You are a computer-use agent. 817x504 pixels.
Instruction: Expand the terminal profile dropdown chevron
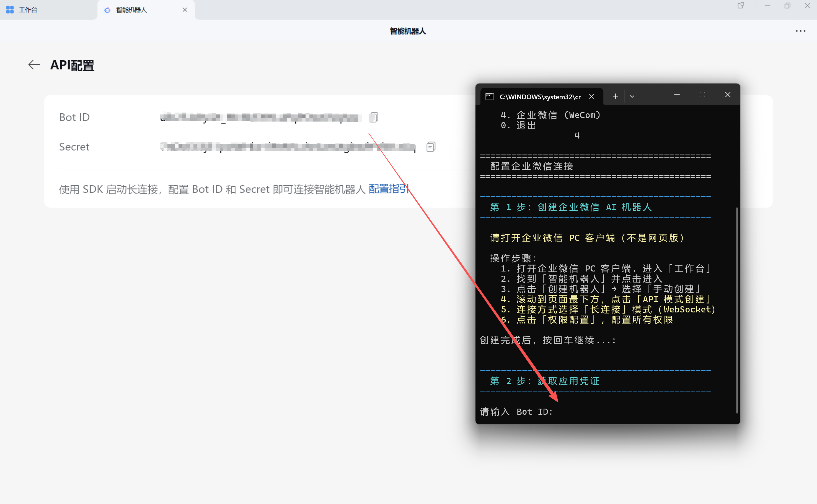pos(632,96)
